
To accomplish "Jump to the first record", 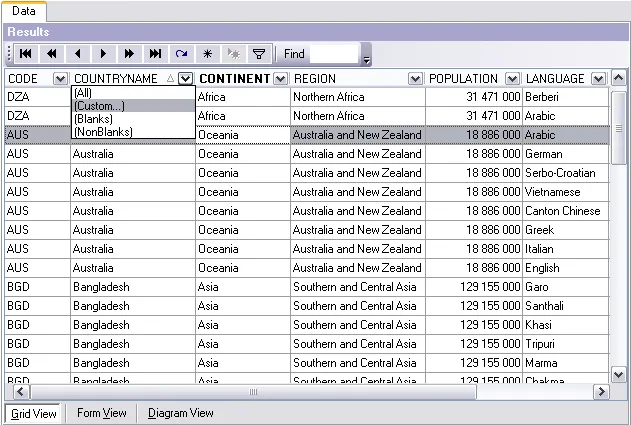I will [x=25, y=54].
